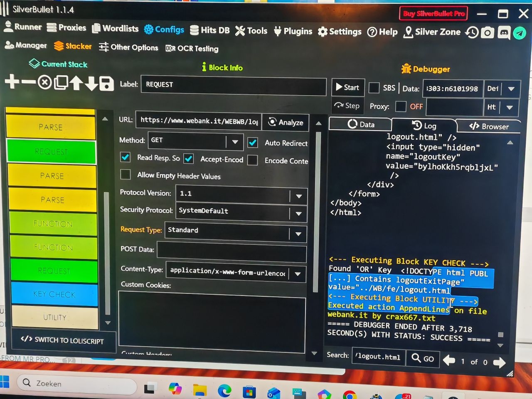Switch to the Data tab in the Debugger
This screenshot has width=532, height=399.
tap(360, 124)
